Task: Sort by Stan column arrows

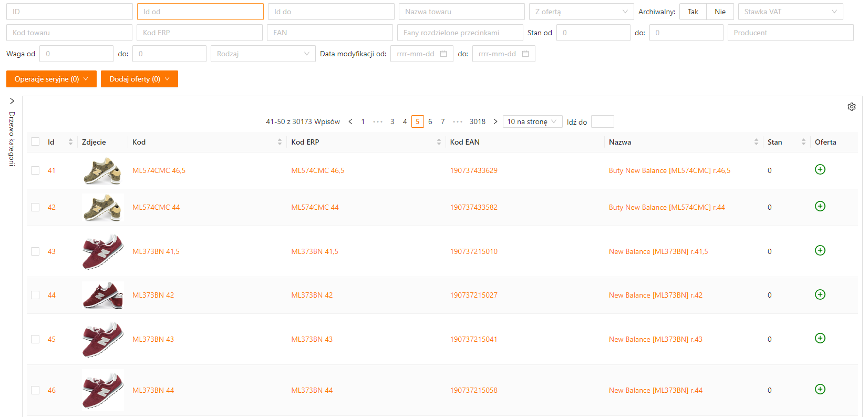Action: pos(803,142)
